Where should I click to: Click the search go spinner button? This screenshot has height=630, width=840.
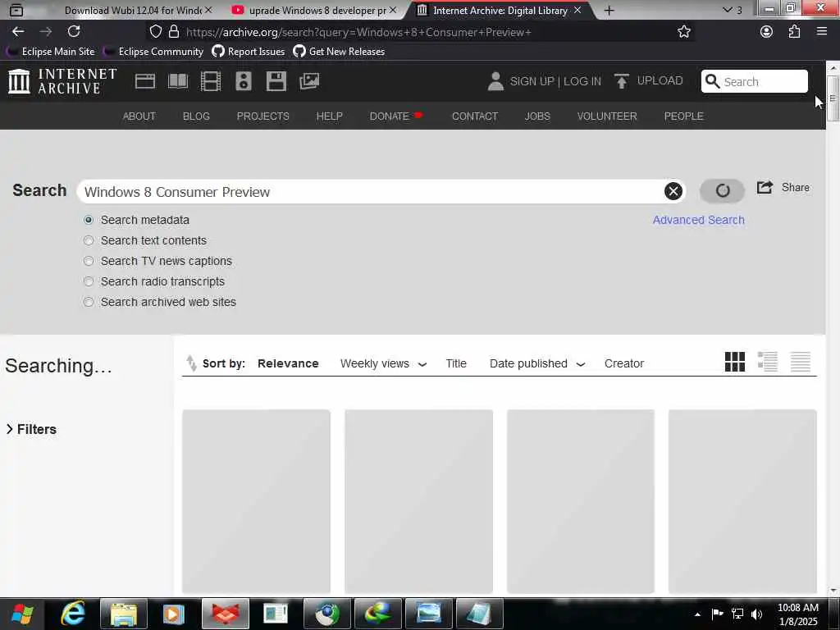coord(722,190)
